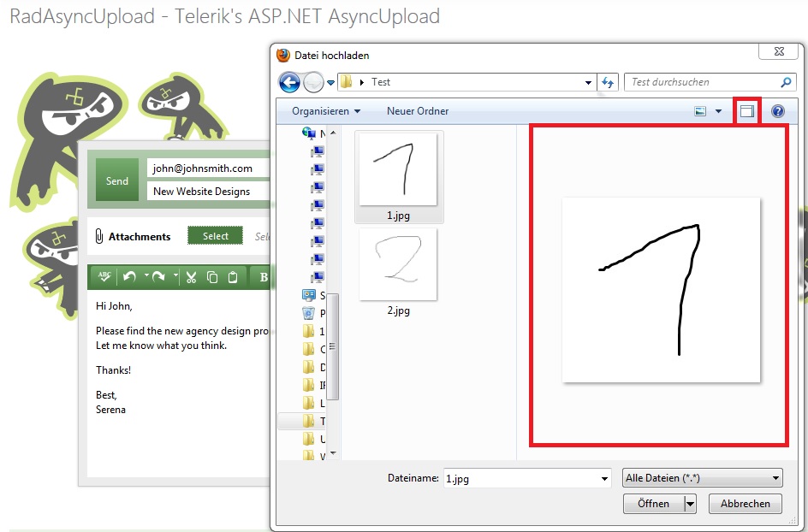Select the folder labeled 1 in the tree
This screenshot has width=808, height=532.
click(x=313, y=331)
